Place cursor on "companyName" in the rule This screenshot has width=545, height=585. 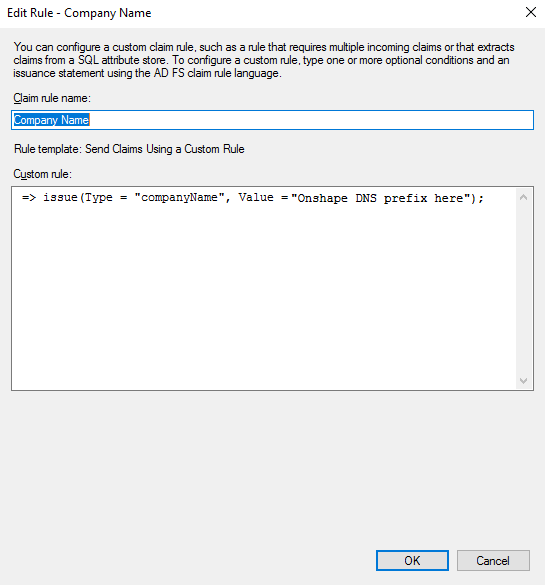pos(179,197)
